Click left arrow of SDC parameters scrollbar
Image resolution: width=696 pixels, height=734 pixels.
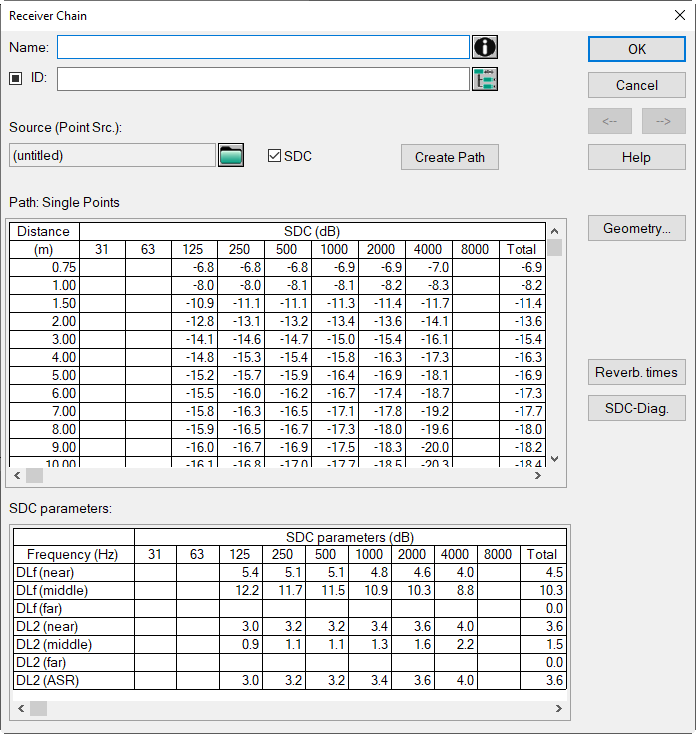point(21,709)
